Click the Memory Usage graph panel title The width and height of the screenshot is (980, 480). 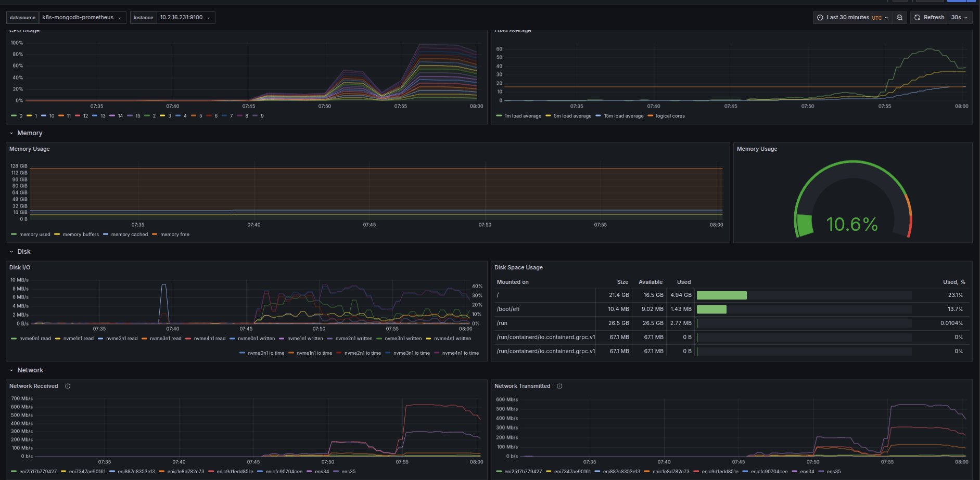[x=30, y=149]
